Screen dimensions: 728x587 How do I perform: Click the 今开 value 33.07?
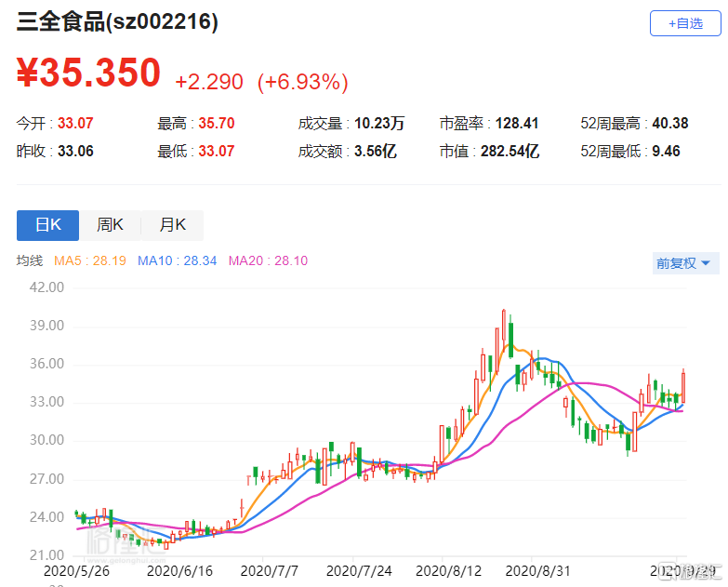pos(75,123)
